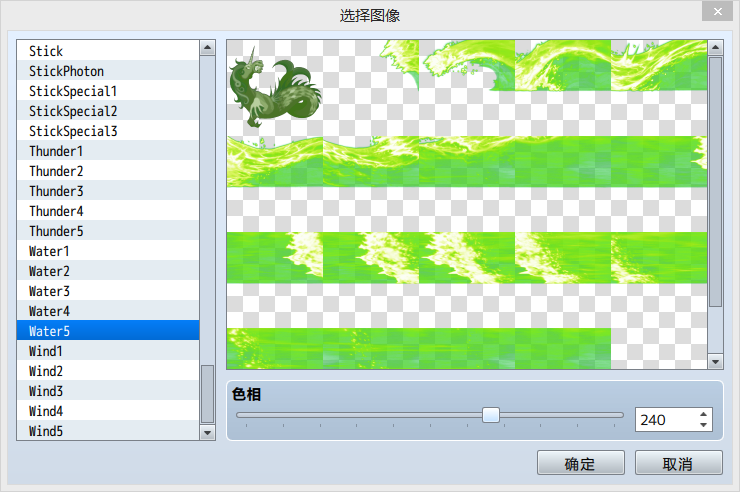
Task: Choose Wind4 list item
Action: point(108,411)
